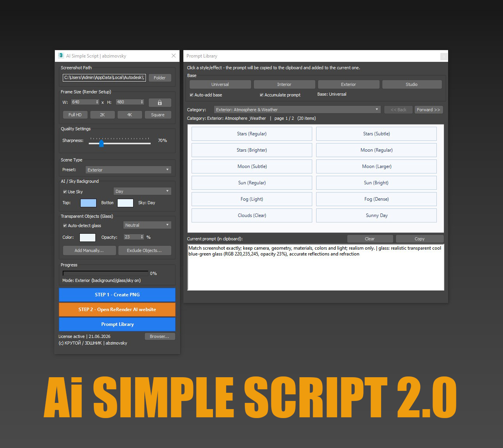The image size is (503, 448).
Task: Copy the current prompt
Action: pos(420,239)
